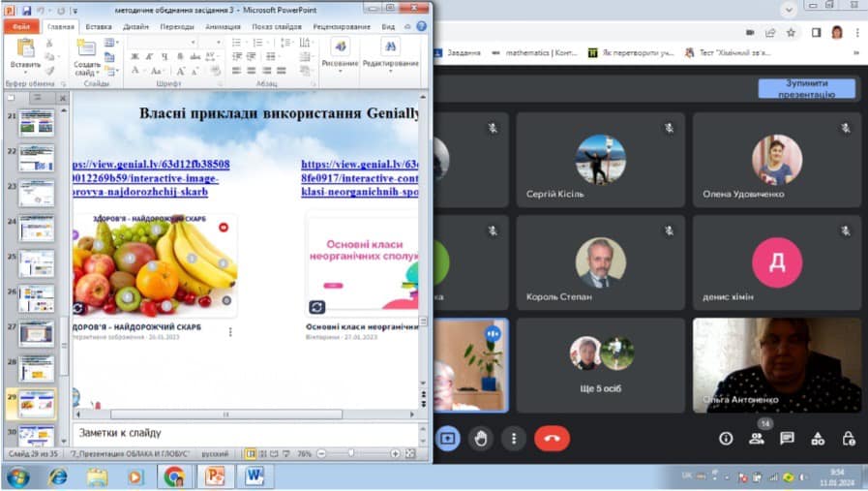The image size is (868, 491).
Task: Click the Заметки к слайду notes field
Action: (245, 433)
